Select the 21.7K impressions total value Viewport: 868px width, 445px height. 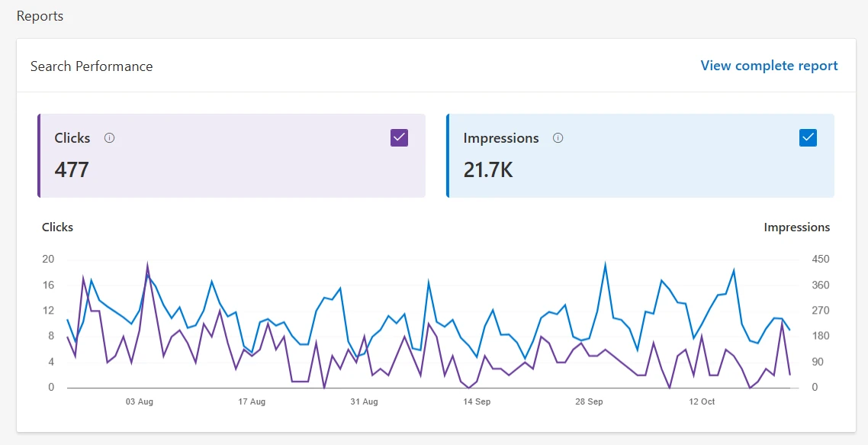[488, 169]
